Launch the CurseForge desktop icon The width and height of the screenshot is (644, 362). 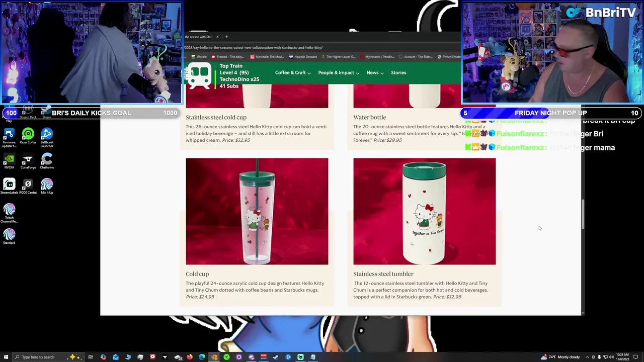(28, 161)
